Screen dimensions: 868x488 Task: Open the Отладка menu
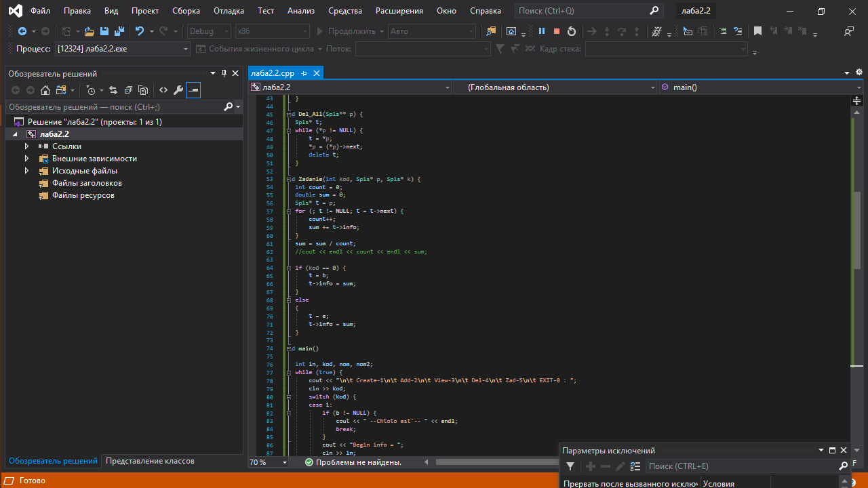pyautogui.click(x=229, y=11)
